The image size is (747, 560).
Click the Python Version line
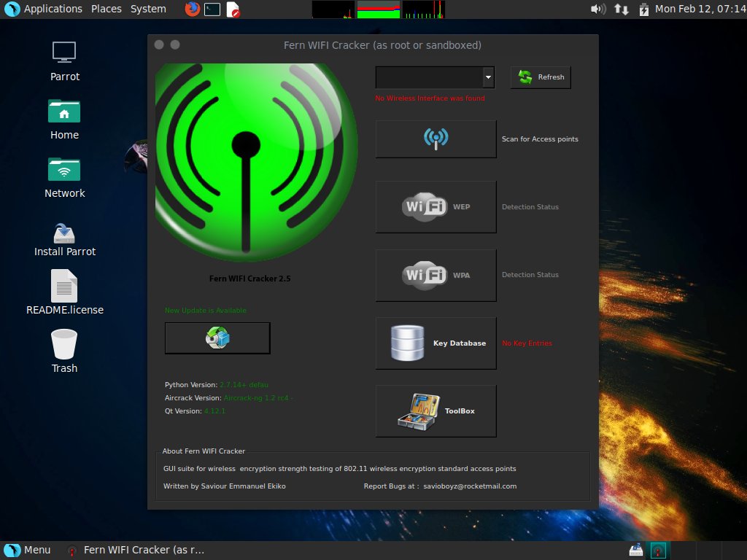click(217, 385)
